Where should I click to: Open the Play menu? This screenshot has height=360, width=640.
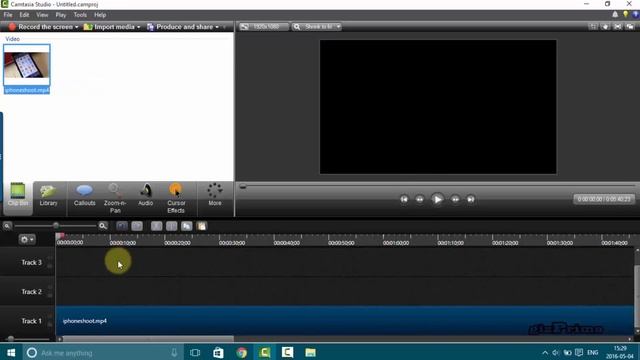click(x=61, y=15)
